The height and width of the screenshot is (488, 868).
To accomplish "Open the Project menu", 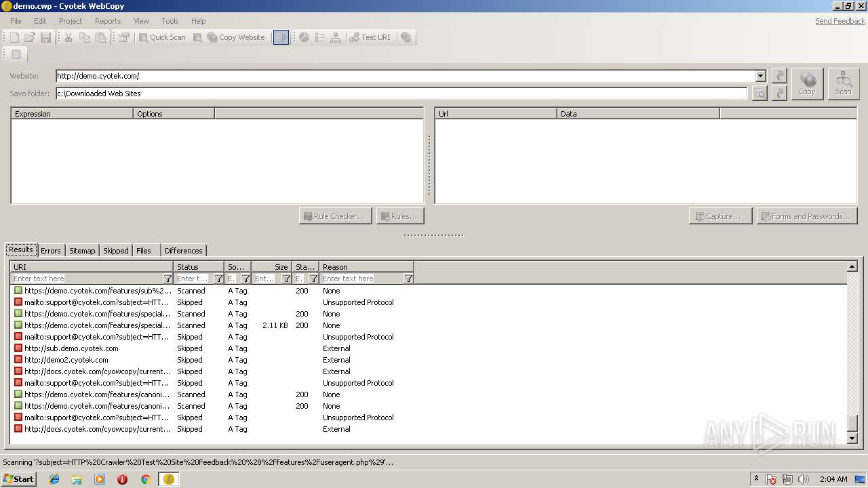I will [71, 21].
